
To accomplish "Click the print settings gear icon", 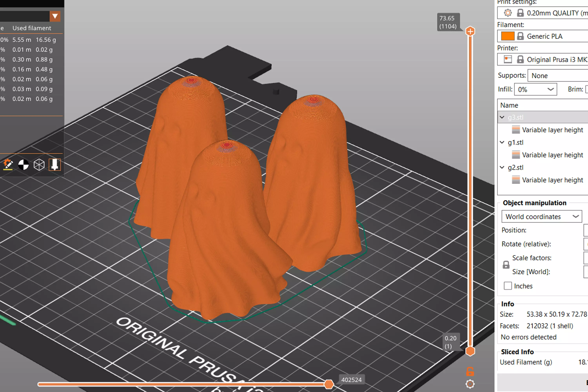I will tap(508, 13).
